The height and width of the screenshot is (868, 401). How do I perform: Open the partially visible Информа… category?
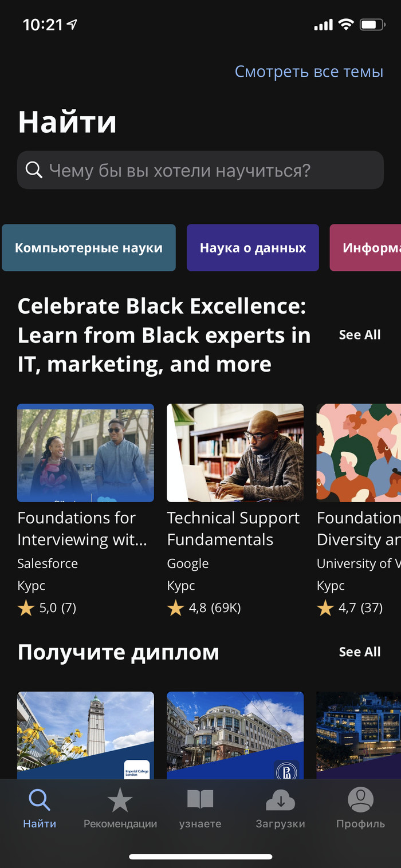coord(367,248)
